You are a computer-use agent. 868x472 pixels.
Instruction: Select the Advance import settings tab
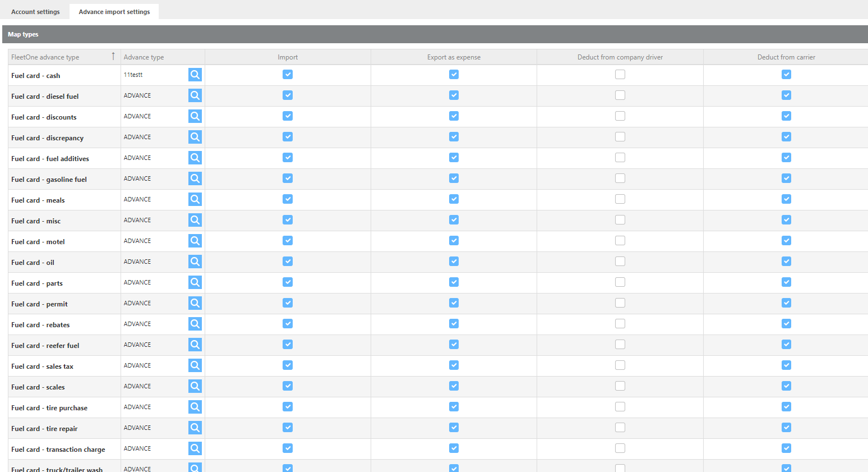click(114, 12)
